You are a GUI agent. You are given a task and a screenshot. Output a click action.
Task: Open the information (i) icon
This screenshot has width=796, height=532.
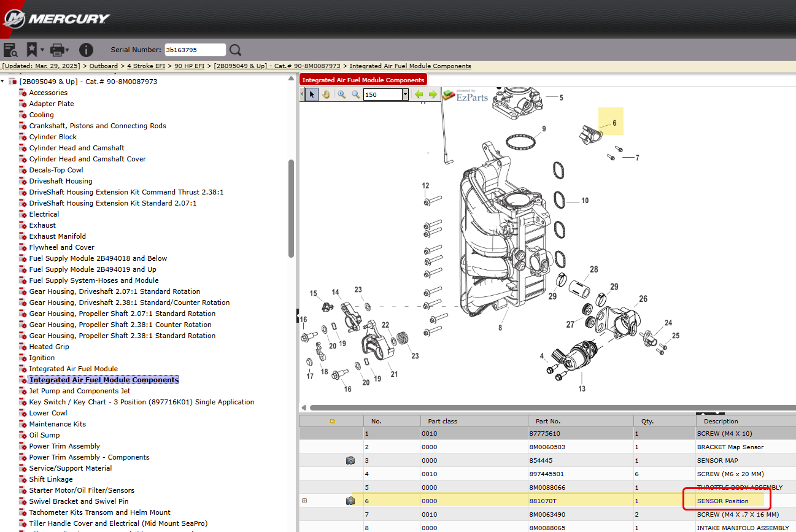click(86, 50)
